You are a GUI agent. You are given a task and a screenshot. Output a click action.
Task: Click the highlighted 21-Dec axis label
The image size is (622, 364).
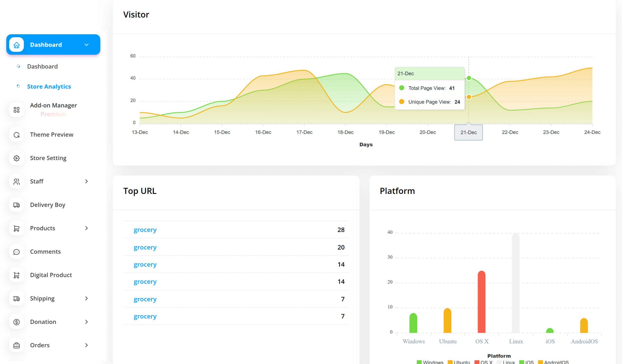click(x=468, y=132)
